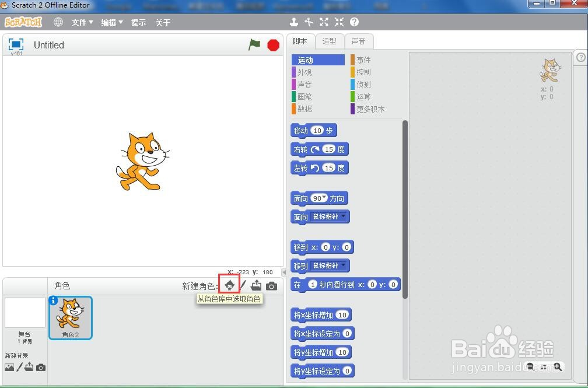Open the 编辑 menu

[x=112, y=23]
